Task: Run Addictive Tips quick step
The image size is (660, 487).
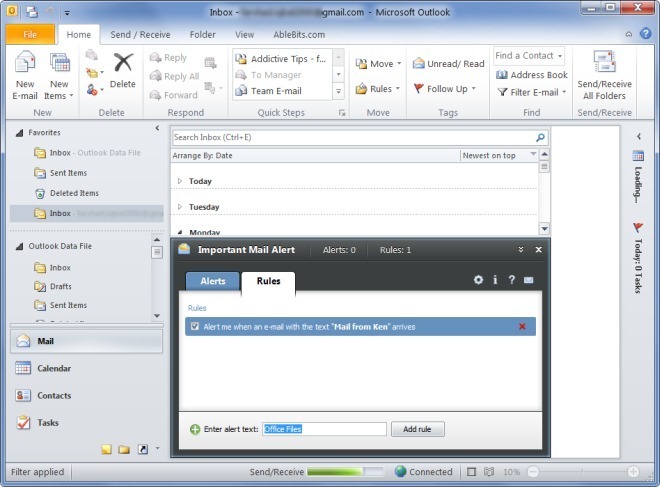Action: coord(281,59)
